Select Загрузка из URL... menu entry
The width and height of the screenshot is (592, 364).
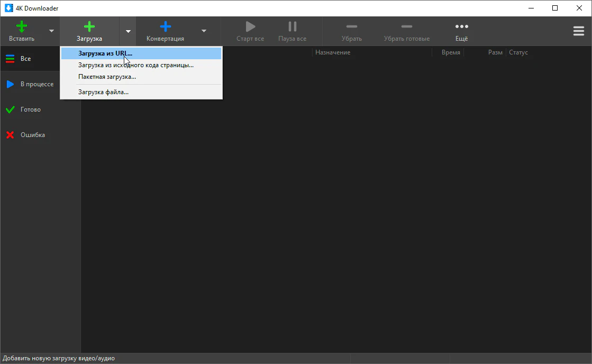(x=141, y=53)
